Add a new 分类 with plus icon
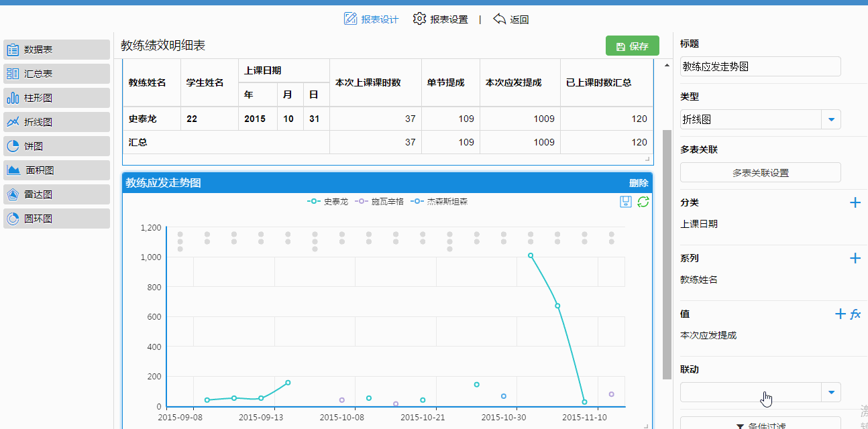 click(x=855, y=202)
